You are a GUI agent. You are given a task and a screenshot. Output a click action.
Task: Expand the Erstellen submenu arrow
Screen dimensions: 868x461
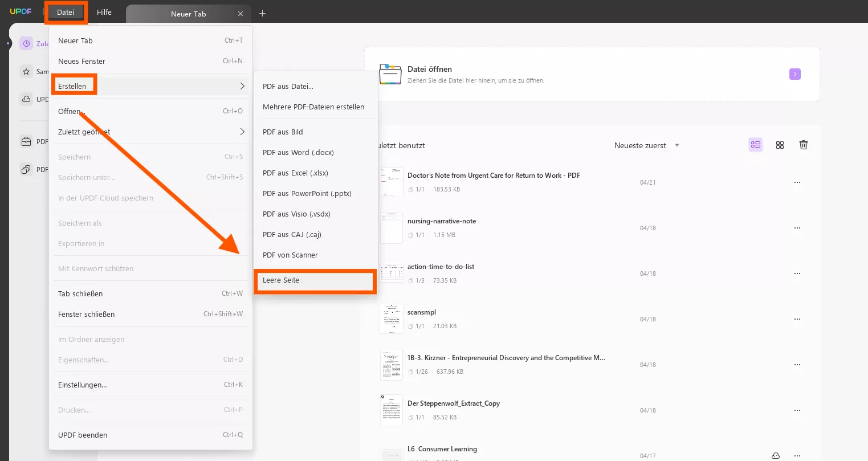tap(242, 86)
